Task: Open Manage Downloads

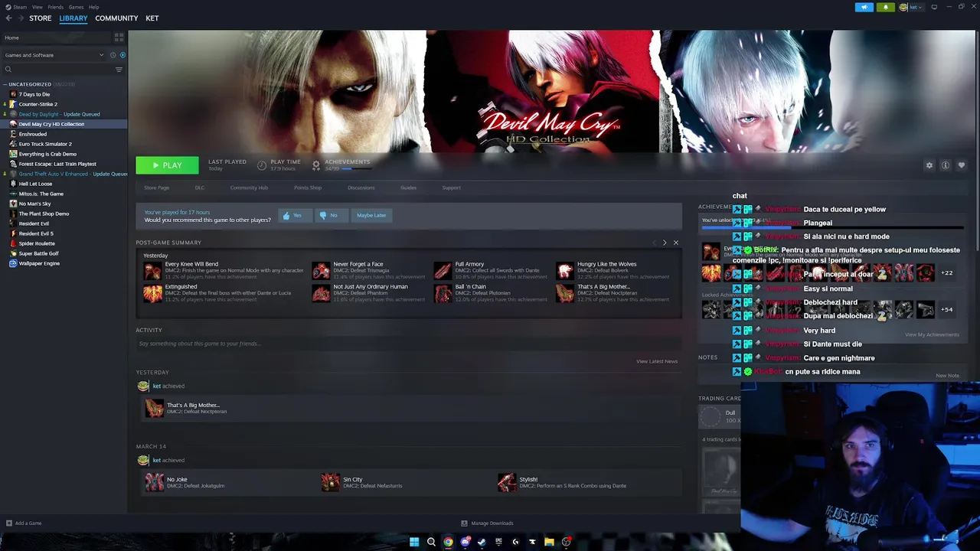Action: 487,523
